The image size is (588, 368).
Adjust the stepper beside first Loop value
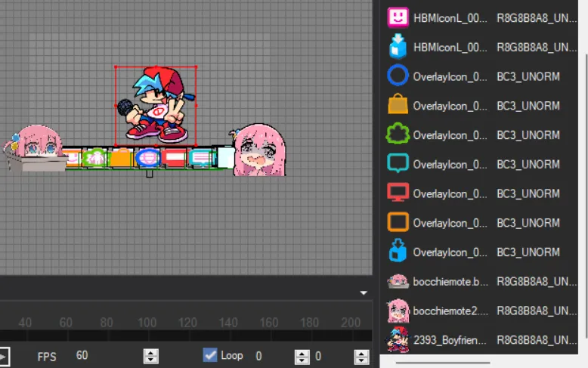pyautogui.click(x=302, y=356)
